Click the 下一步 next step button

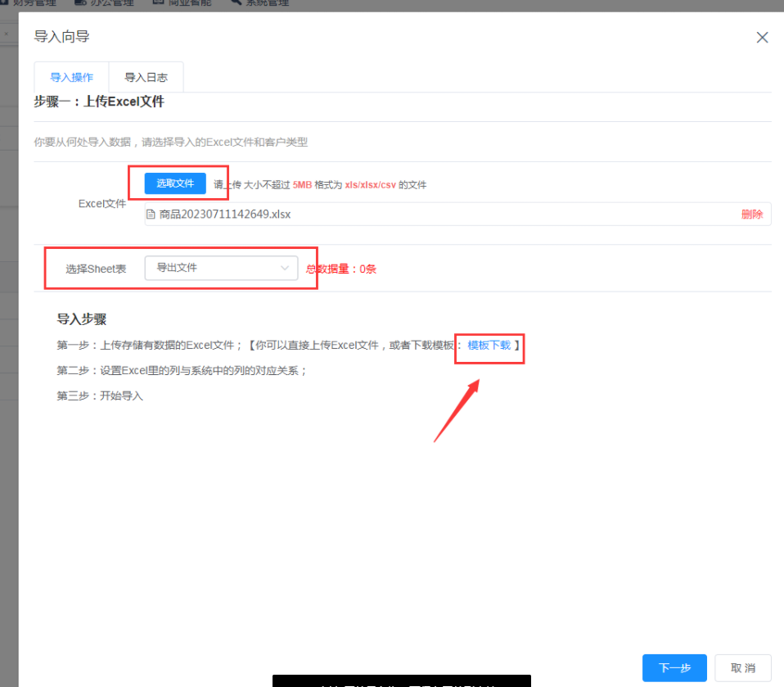pos(674,667)
